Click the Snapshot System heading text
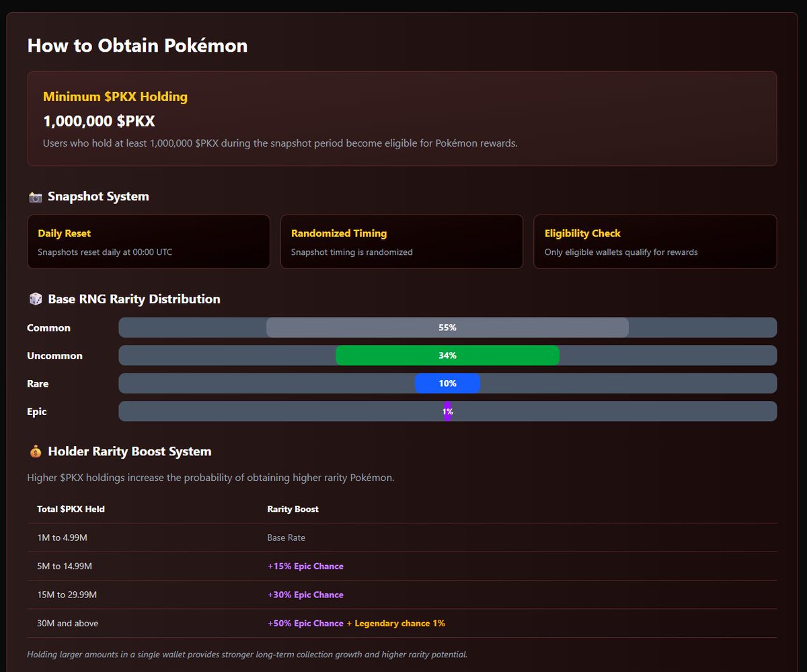The width and height of the screenshot is (807, 672). pyautogui.click(x=98, y=196)
